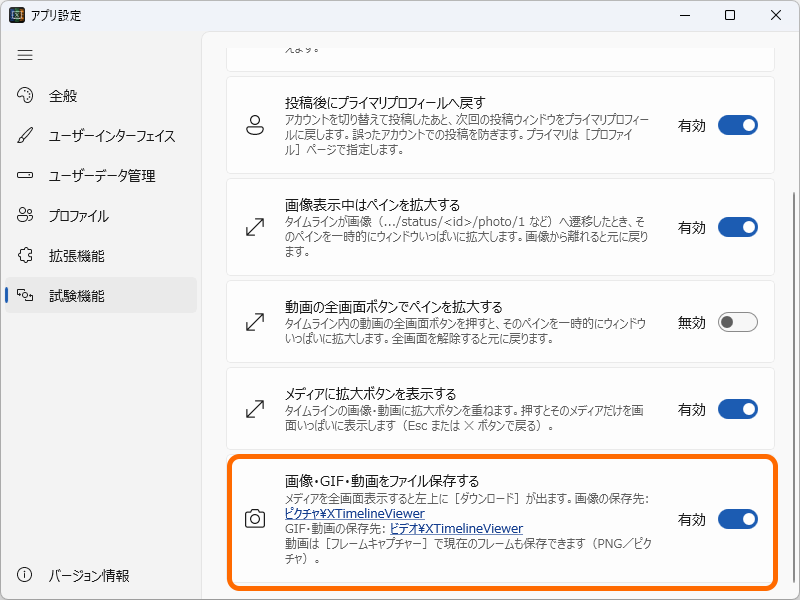Screen dimensions: 800x600
Task: Click the 無効 status label
Action: [691, 322]
